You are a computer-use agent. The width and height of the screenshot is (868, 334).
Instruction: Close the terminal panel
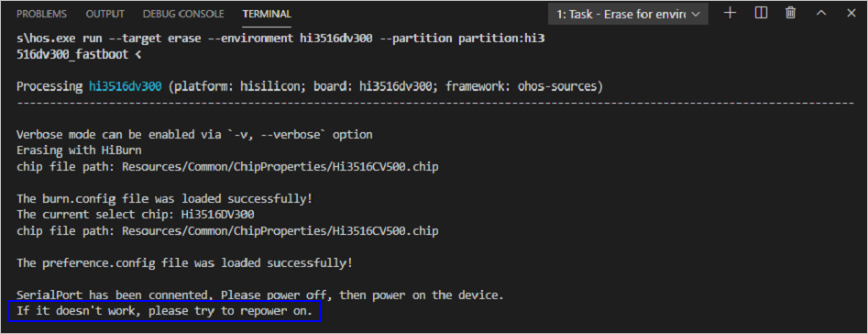point(852,13)
